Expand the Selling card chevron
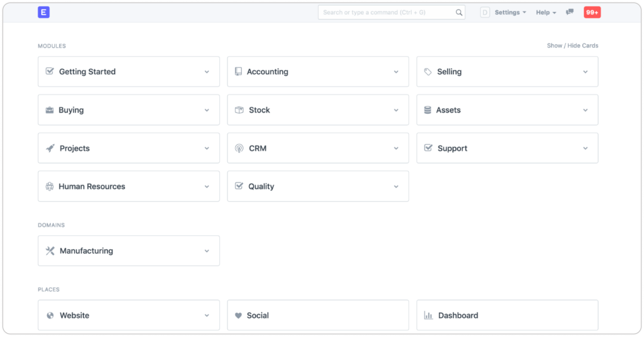Image resolution: width=644 pixels, height=337 pixels. point(585,72)
